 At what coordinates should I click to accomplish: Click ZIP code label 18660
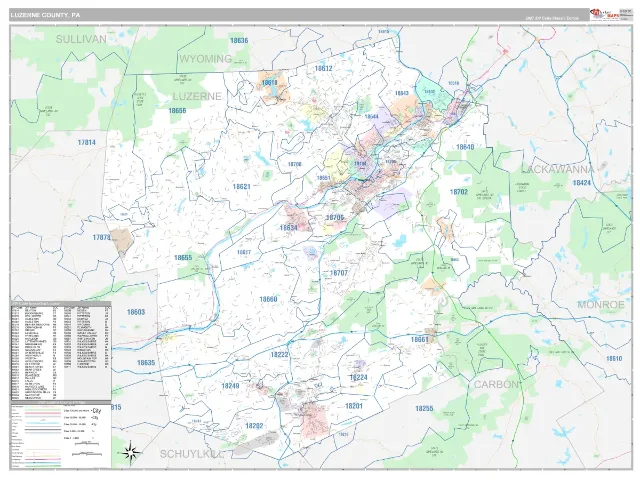click(268, 299)
